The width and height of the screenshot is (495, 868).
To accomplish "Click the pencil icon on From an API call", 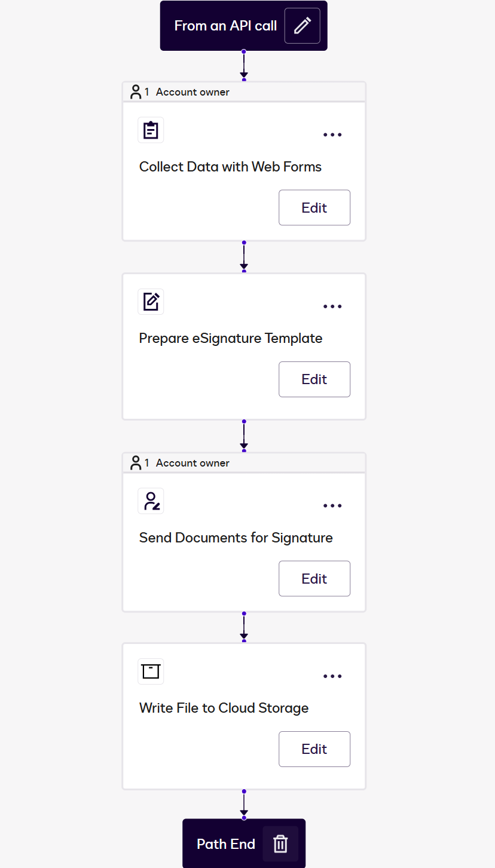I will [302, 25].
